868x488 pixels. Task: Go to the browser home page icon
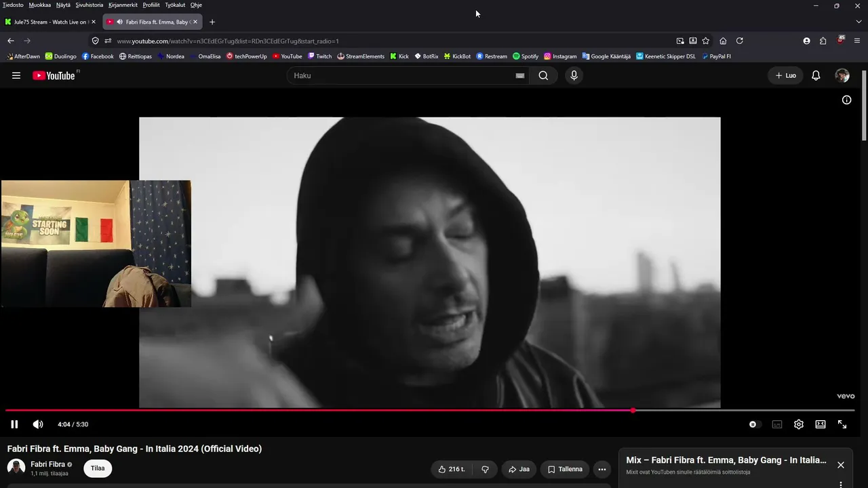coord(723,41)
